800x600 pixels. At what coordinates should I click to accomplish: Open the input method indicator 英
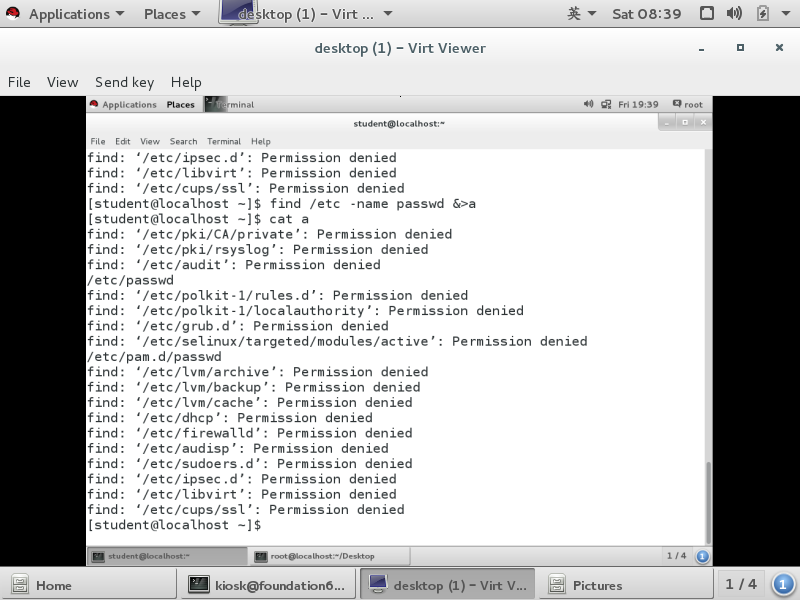point(582,14)
